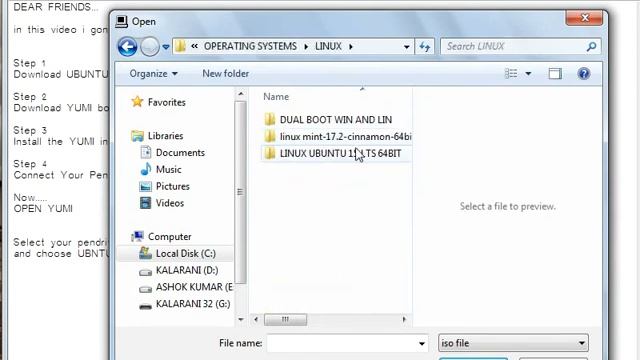Click the Videos filmstrip icon

(x=145, y=202)
